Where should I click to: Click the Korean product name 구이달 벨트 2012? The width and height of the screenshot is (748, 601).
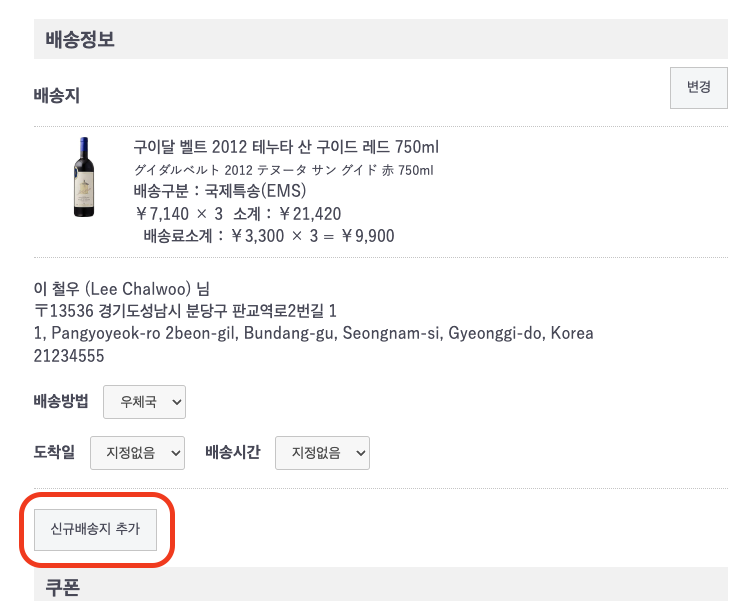286,147
